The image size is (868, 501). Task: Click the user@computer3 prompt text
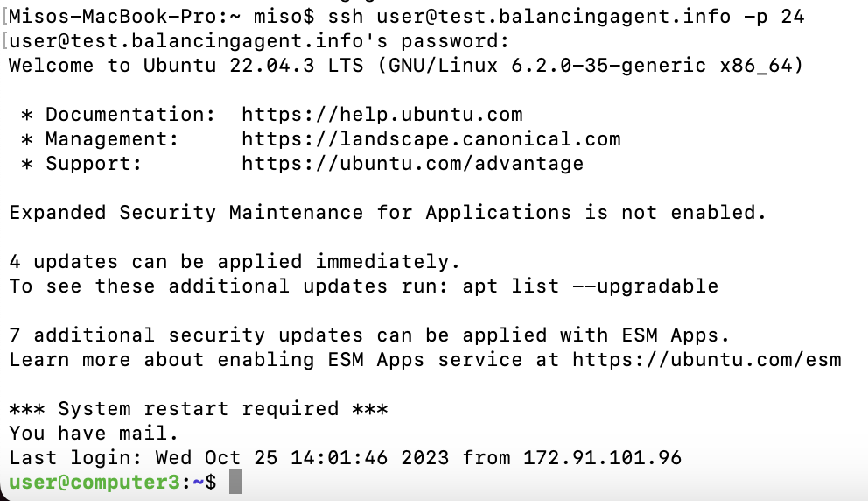click(94, 482)
